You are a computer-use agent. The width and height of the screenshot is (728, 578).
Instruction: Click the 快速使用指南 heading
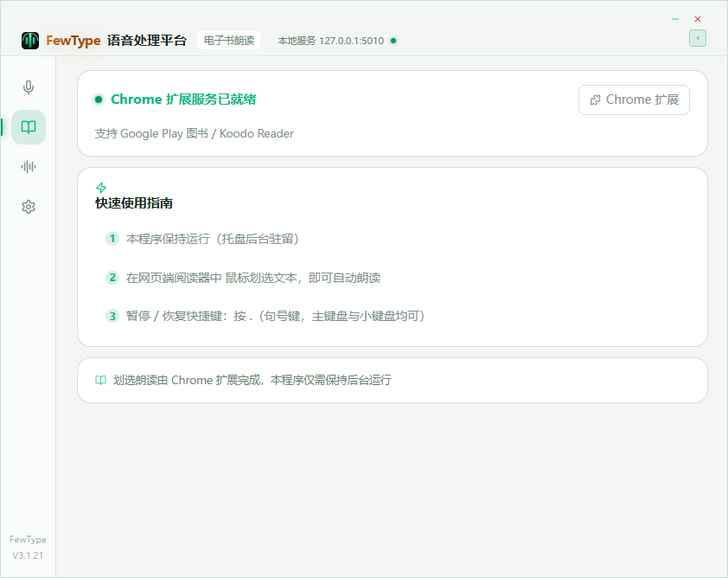pos(134,203)
